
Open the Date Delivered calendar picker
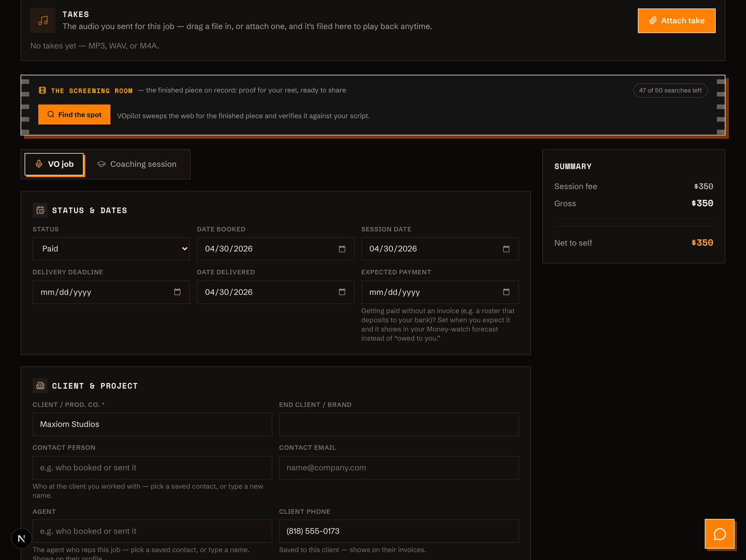click(x=342, y=292)
